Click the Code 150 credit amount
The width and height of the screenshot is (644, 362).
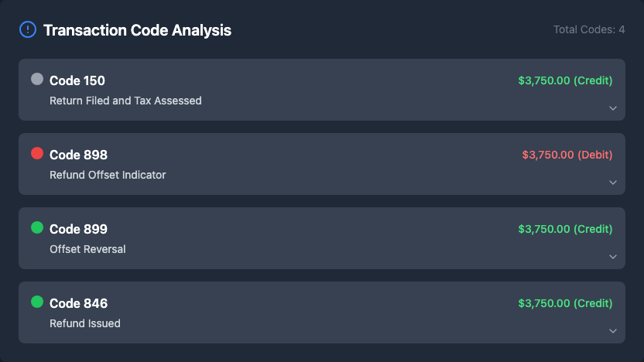click(x=565, y=80)
